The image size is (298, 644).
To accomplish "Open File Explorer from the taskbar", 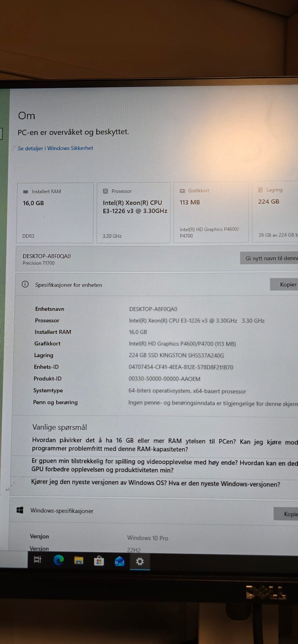I will 79,560.
